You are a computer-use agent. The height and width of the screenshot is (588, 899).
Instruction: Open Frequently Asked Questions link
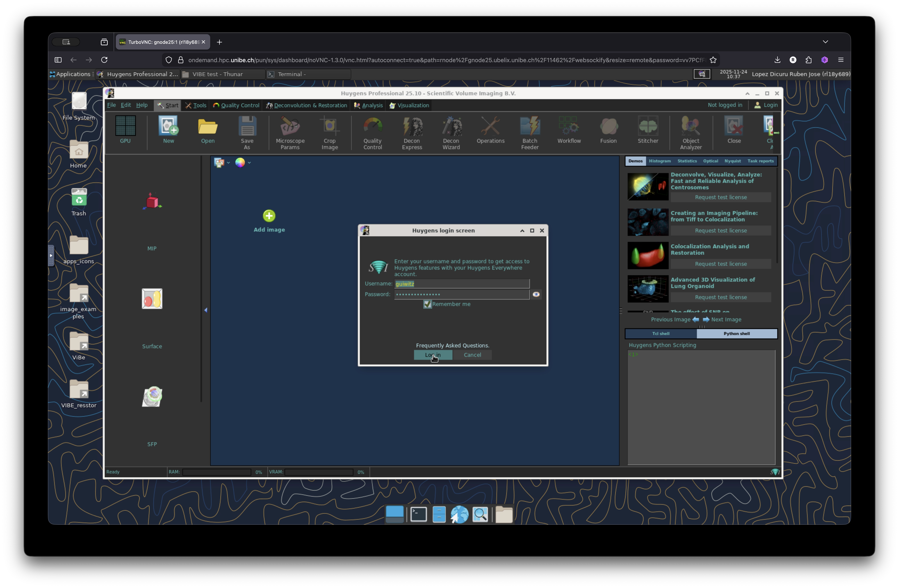click(x=452, y=345)
